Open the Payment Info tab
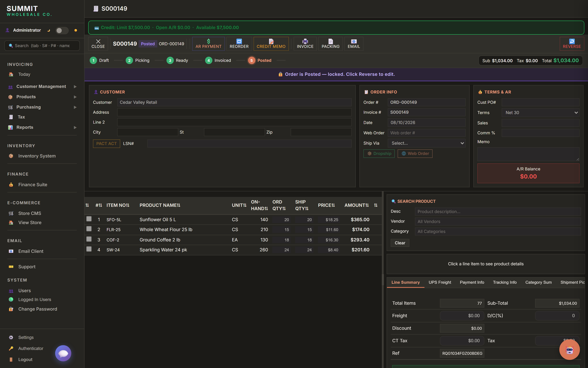The image size is (588, 368). [x=472, y=282]
